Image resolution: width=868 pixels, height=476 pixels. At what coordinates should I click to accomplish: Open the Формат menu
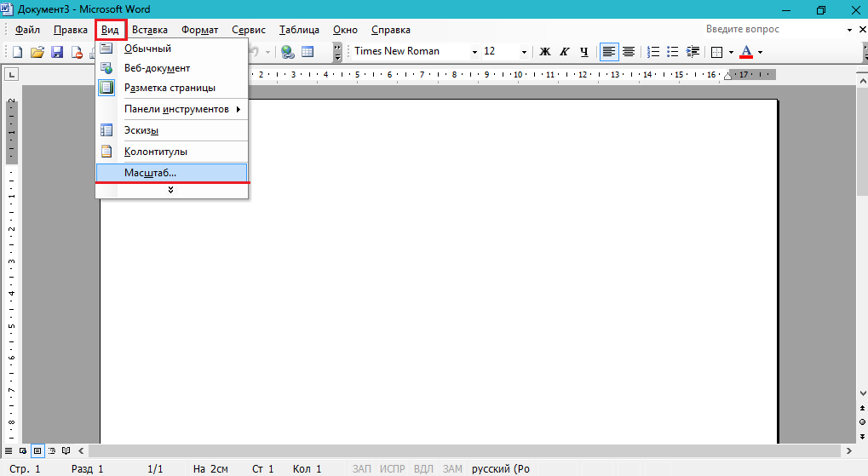point(199,30)
